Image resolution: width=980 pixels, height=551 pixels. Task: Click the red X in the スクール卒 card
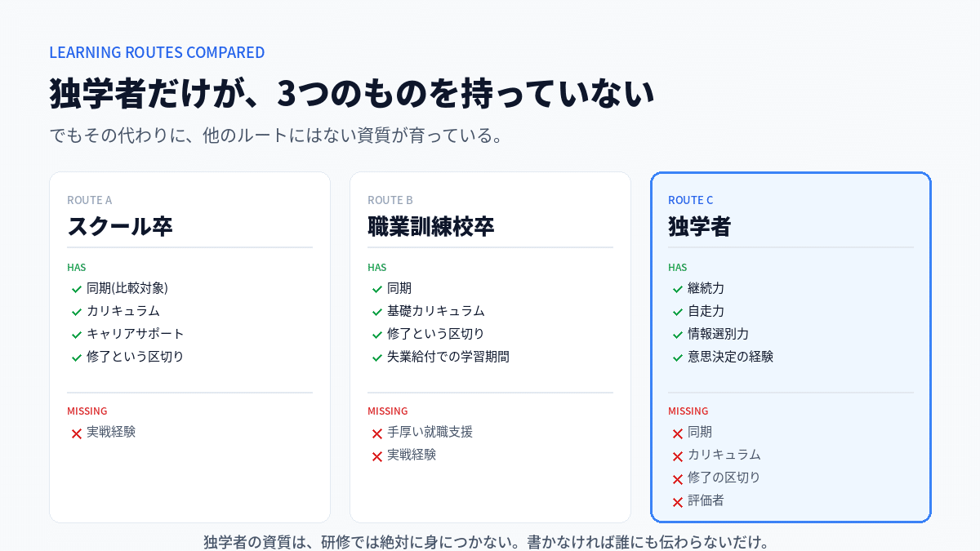click(77, 433)
